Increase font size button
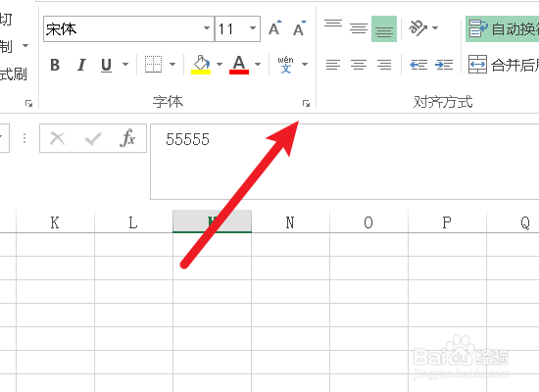The width and height of the screenshot is (539, 392). pos(275,28)
